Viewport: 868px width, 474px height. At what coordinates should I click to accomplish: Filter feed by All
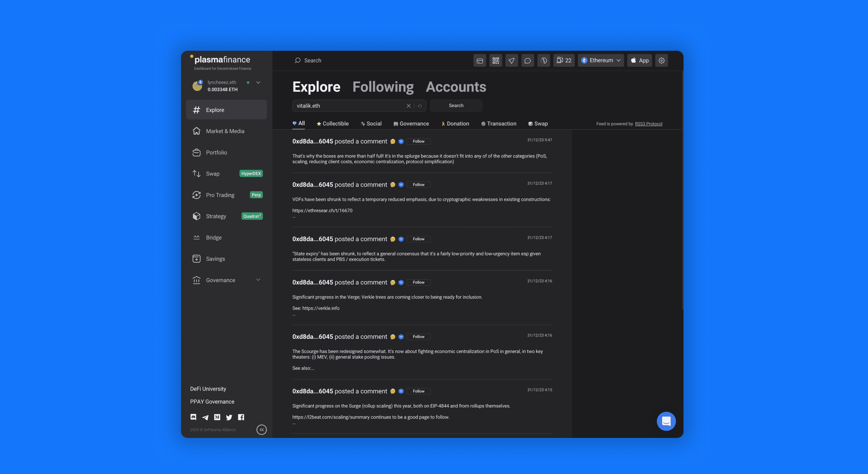(x=298, y=123)
